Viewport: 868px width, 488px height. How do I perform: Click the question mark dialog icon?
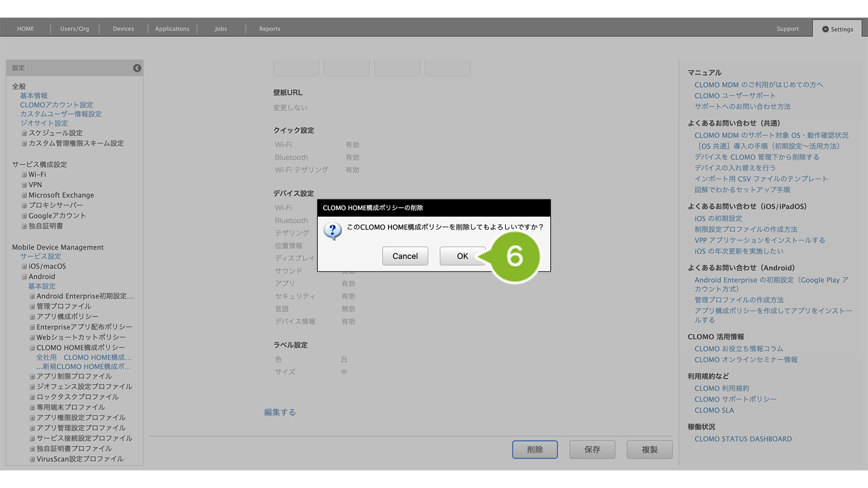point(333,231)
